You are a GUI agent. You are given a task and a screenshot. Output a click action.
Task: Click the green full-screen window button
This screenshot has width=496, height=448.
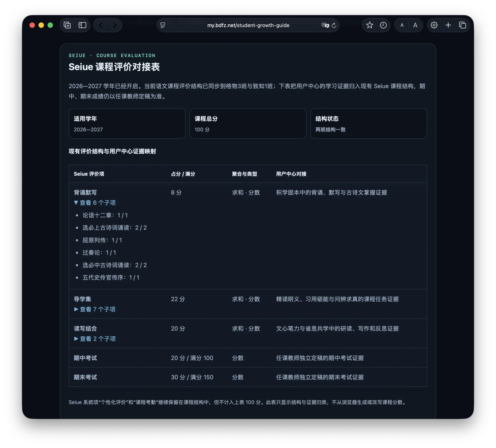[50, 25]
